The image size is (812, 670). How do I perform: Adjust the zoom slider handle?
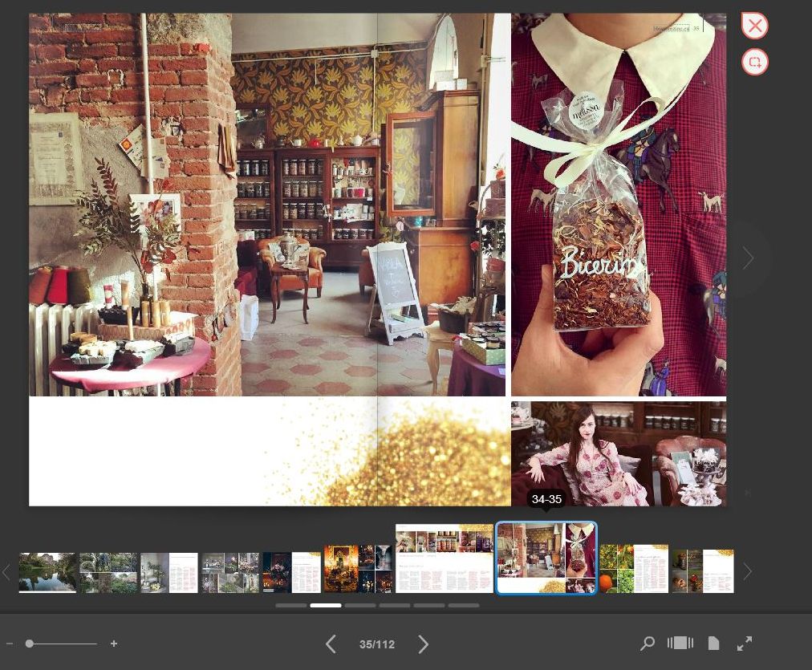[x=30, y=644]
